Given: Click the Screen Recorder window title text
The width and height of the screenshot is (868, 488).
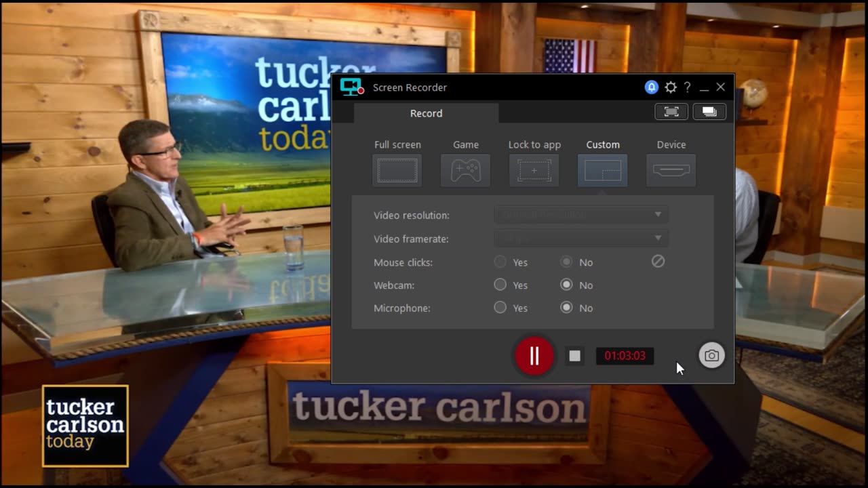Looking at the screenshot, I should 410,87.
